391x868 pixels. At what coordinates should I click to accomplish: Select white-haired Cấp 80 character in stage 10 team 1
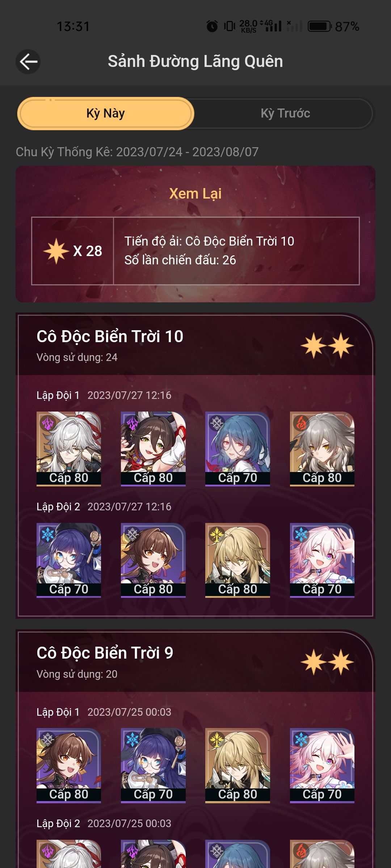click(x=69, y=449)
